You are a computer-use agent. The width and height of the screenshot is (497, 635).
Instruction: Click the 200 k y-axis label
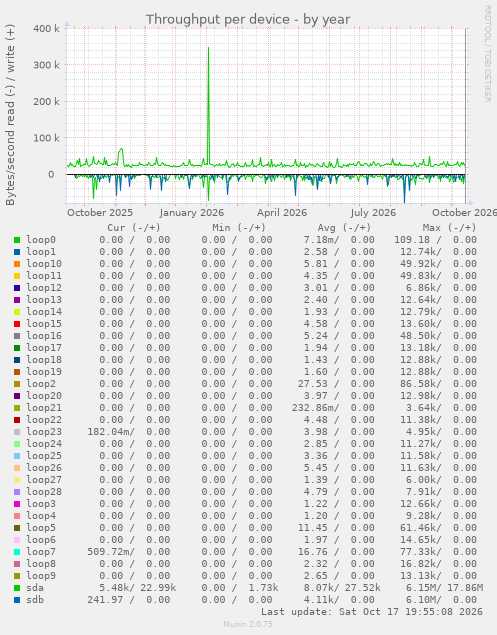coord(46,102)
